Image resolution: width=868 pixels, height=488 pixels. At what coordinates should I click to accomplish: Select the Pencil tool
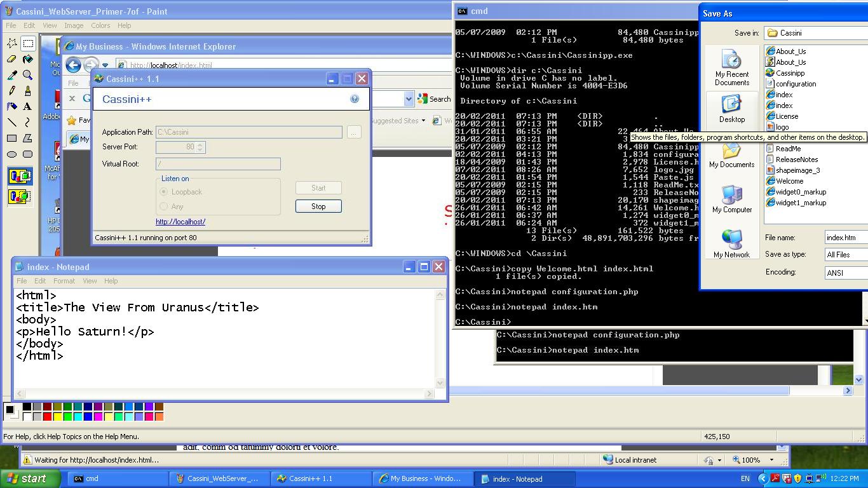[x=11, y=91]
